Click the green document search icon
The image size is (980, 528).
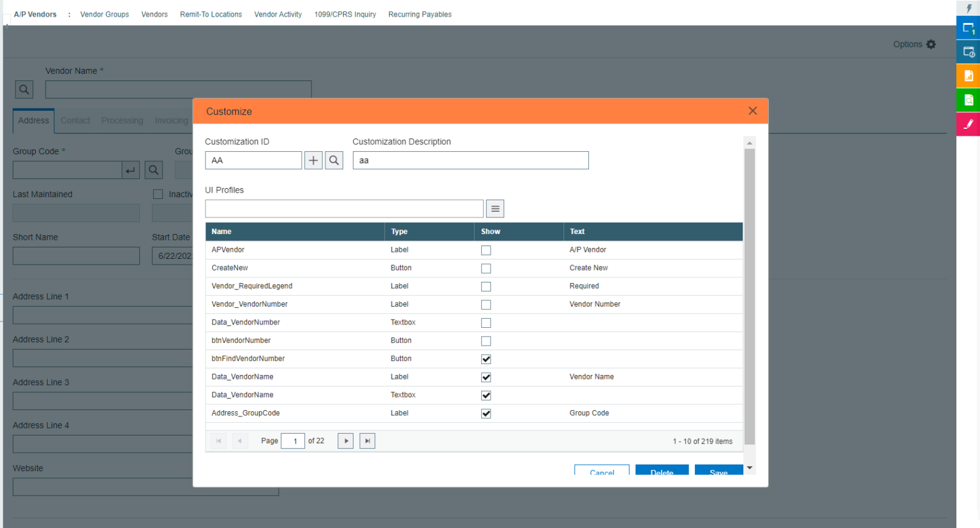(x=969, y=99)
